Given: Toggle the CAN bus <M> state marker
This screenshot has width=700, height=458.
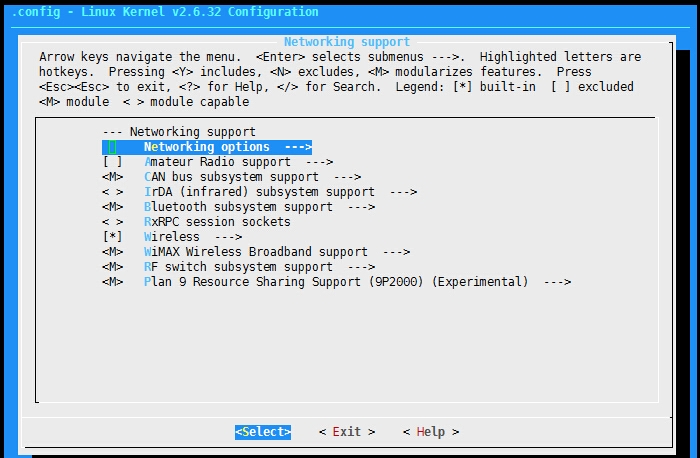Looking at the screenshot, I should (x=112, y=177).
